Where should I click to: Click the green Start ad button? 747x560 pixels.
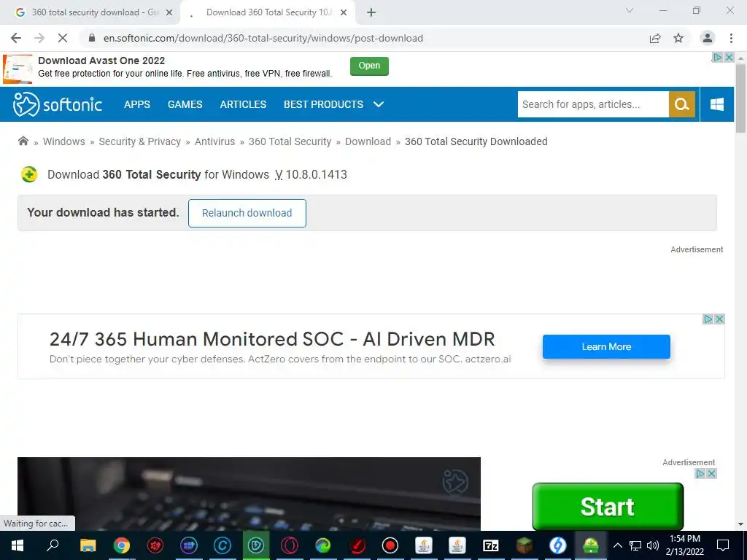pyautogui.click(x=608, y=506)
